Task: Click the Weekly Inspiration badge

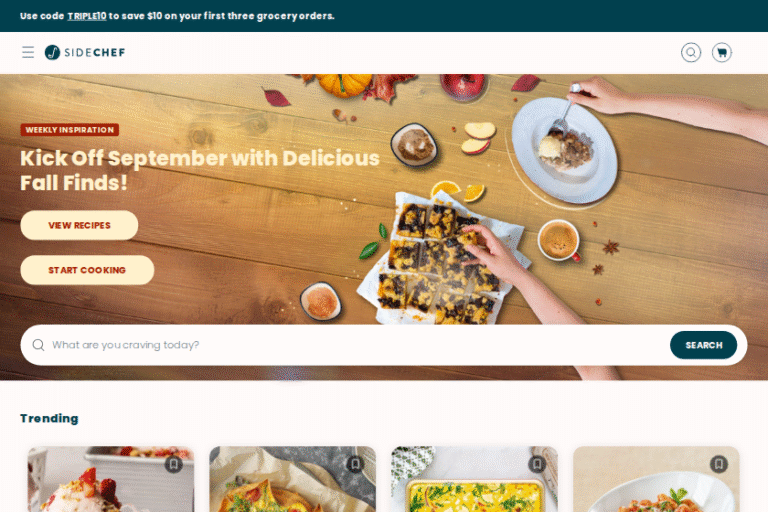Action: [x=70, y=130]
